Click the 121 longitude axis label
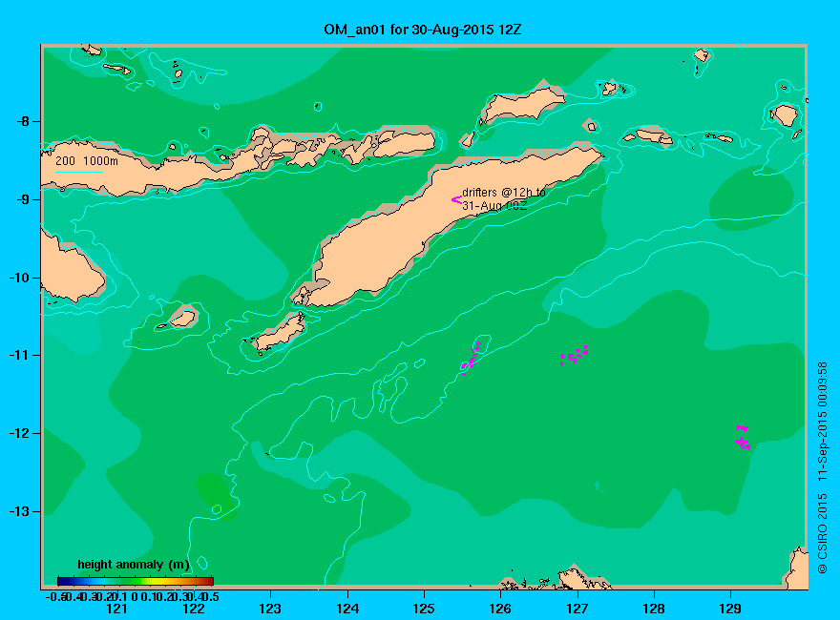This screenshot has height=620, width=840. point(116,609)
